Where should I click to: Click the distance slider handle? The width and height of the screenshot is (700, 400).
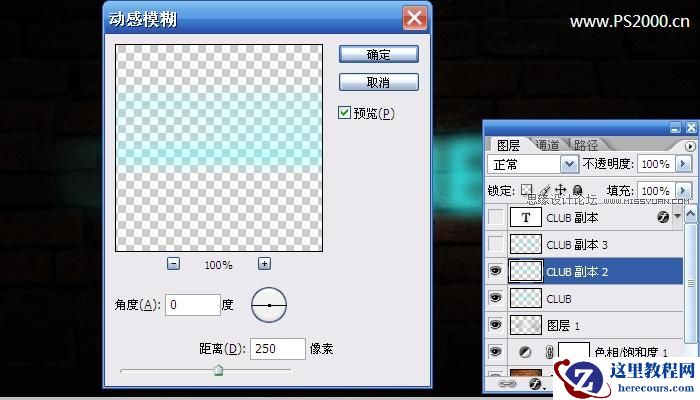218,370
